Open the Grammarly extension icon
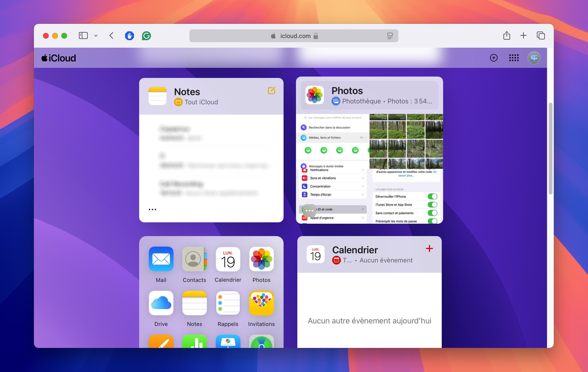The width and height of the screenshot is (588, 372). point(146,36)
